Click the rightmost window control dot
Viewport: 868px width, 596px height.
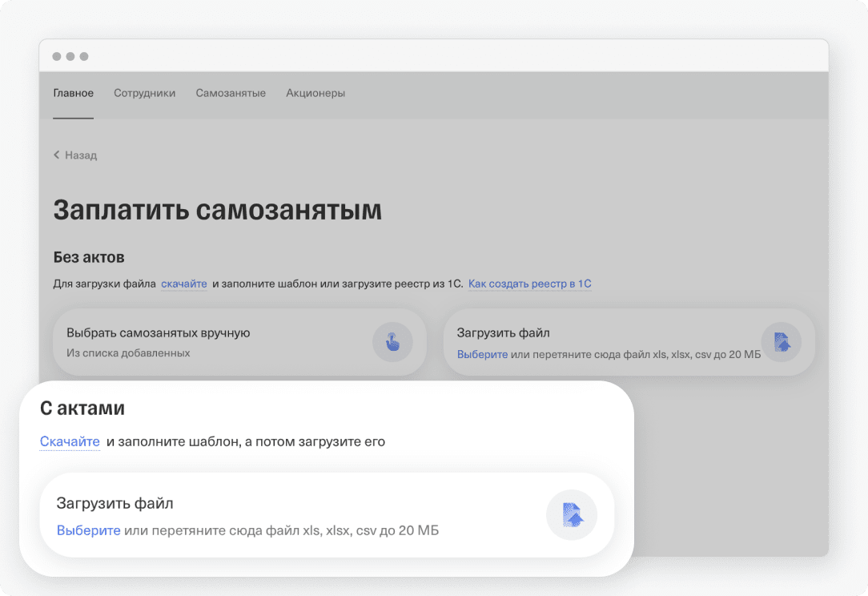(x=84, y=57)
